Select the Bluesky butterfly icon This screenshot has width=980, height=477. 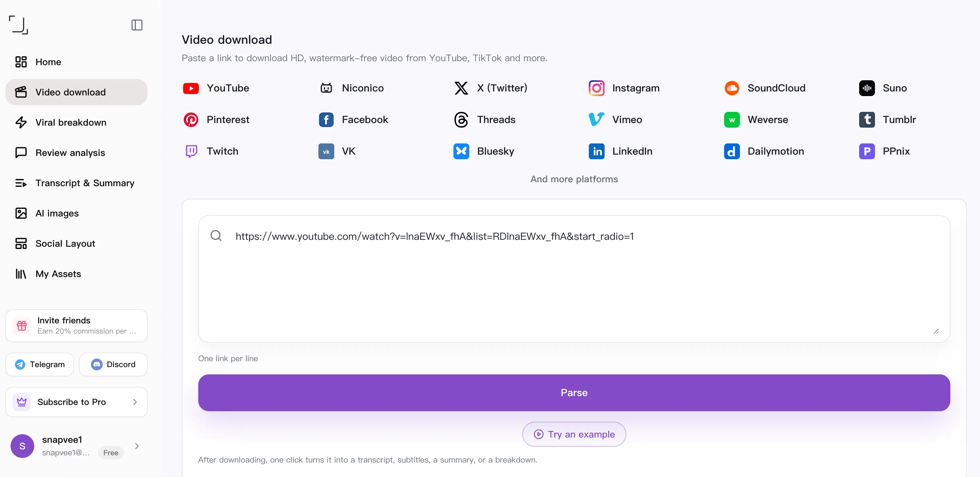click(461, 151)
